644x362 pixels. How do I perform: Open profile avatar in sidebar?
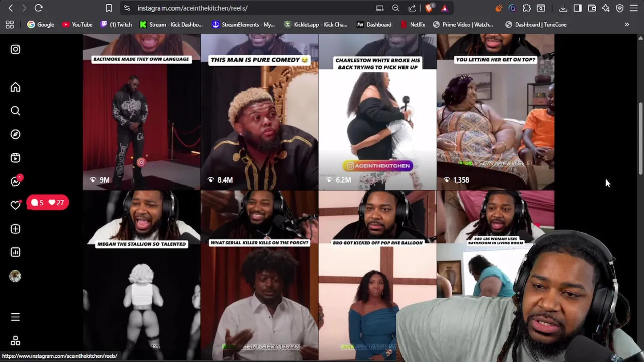(15, 276)
